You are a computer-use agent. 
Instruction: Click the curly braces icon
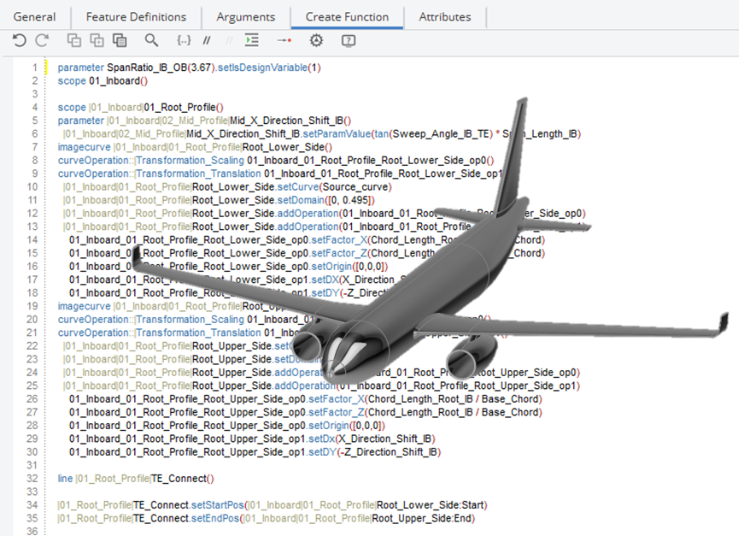[184, 40]
